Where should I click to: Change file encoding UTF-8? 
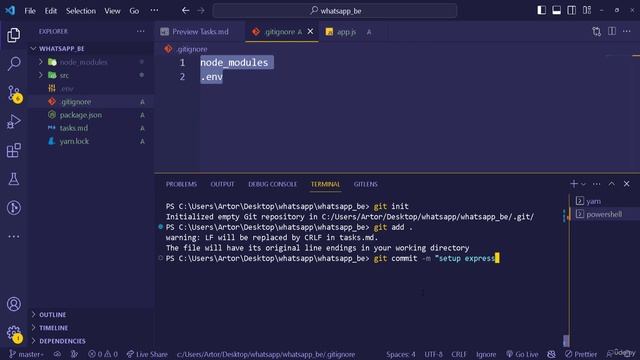433,354
